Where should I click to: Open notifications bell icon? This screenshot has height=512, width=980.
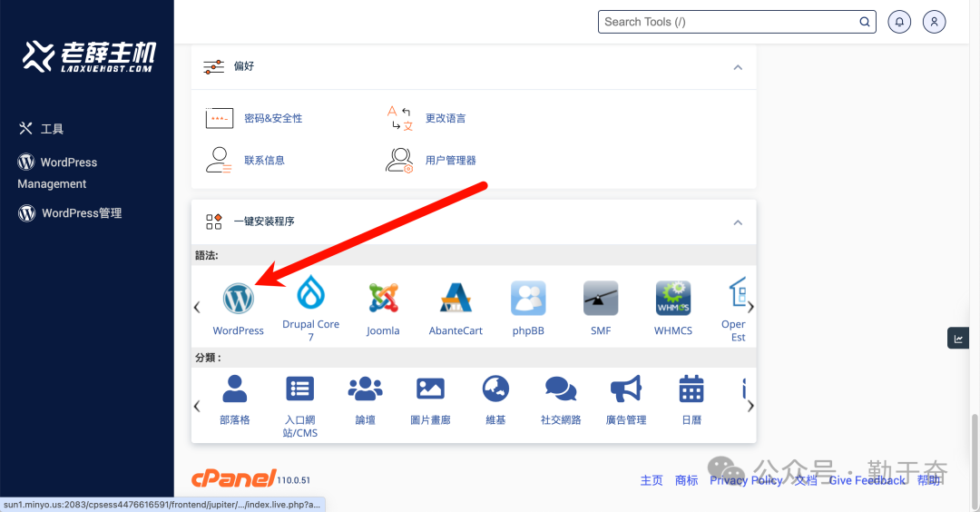(x=899, y=22)
